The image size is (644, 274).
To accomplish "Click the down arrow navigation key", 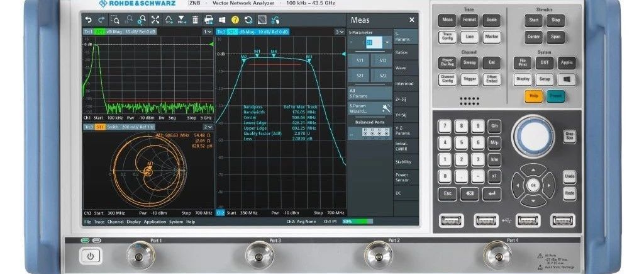I will pos(533,200).
